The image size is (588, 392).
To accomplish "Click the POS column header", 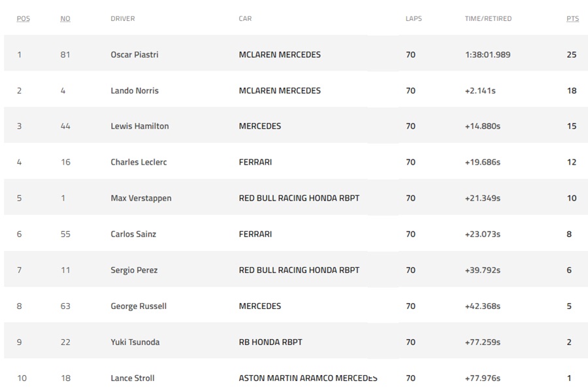I will coord(23,19).
